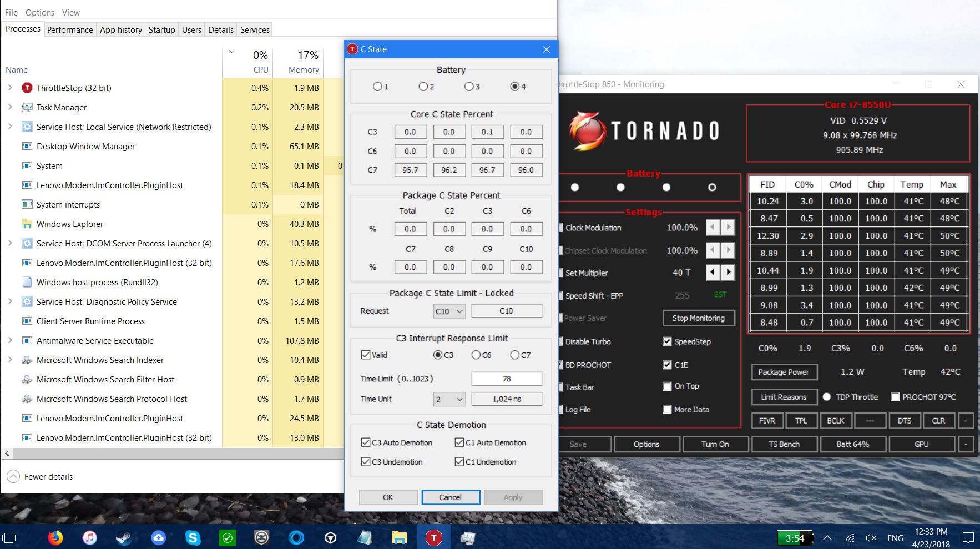This screenshot has height=549, width=980.
Task: Open TS Bench in ThrottleStop
Action: point(784,444)
